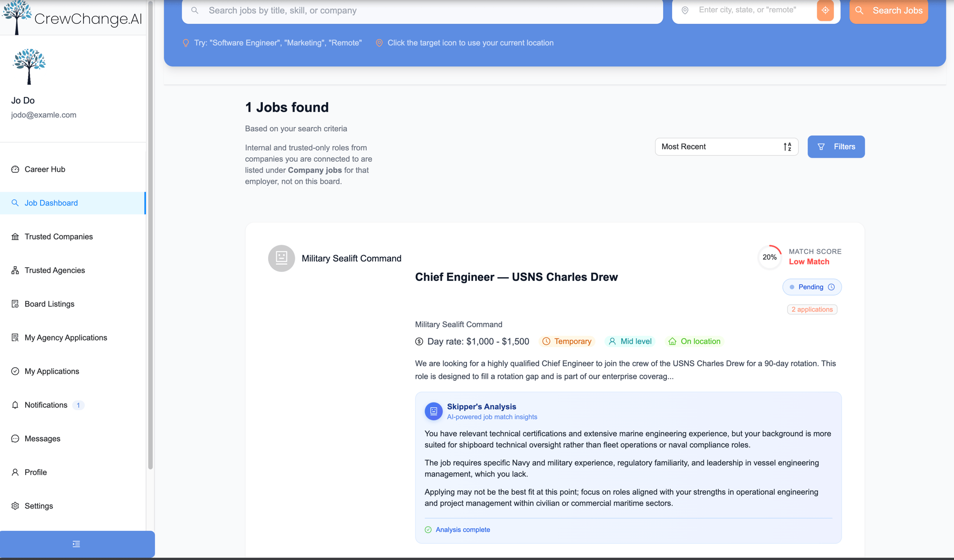This screenshot has width=954, height=560.
Task: Click the Military Sealift Command company avatar
Action: click(x=281, y=258)
